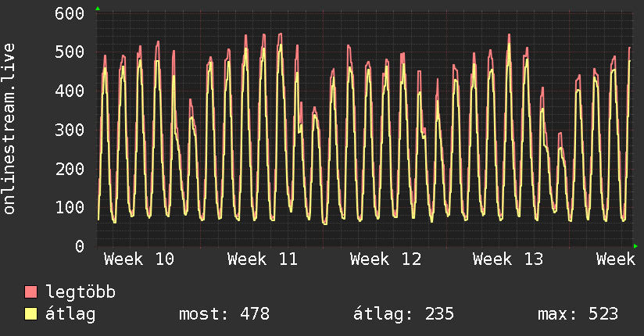Click the red legtöbb legend swatch
The height and width of the screenshot is (336, 644).
pyautogui.click(x=31, y=292)
